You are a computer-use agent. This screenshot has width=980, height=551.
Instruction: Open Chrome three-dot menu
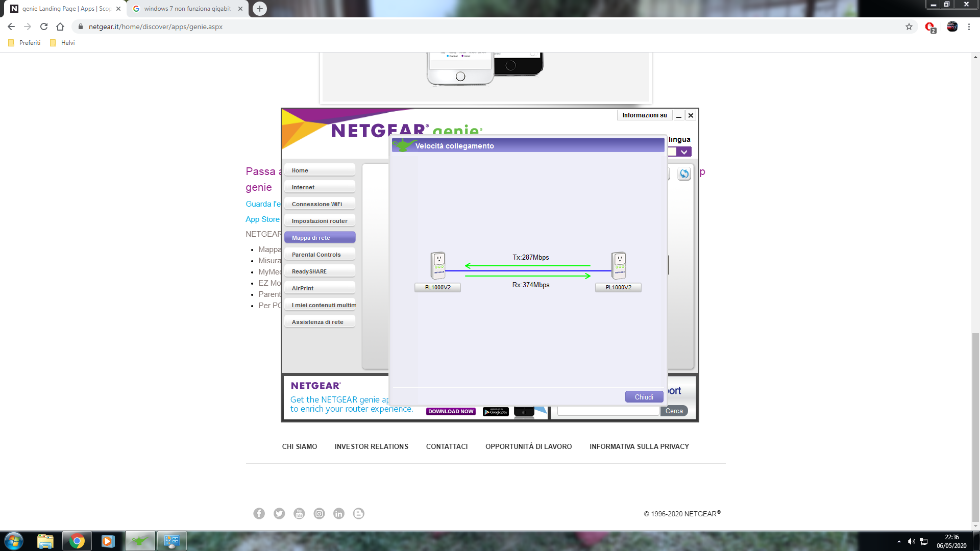pyautogui.click(x=969, y=27)
